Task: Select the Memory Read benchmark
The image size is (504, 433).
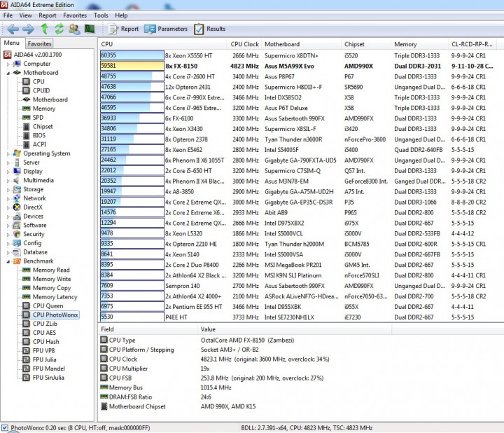Action: point(51,270)
